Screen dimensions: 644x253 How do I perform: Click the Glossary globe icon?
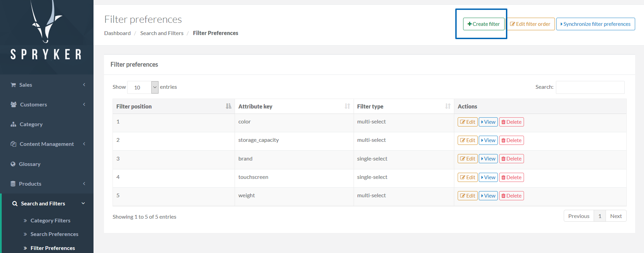[x=13, y=164]
